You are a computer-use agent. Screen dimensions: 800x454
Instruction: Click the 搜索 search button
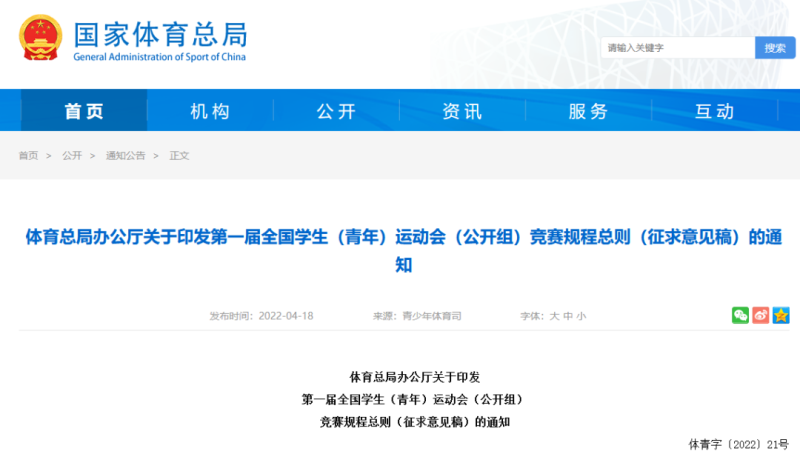(775, 48)
